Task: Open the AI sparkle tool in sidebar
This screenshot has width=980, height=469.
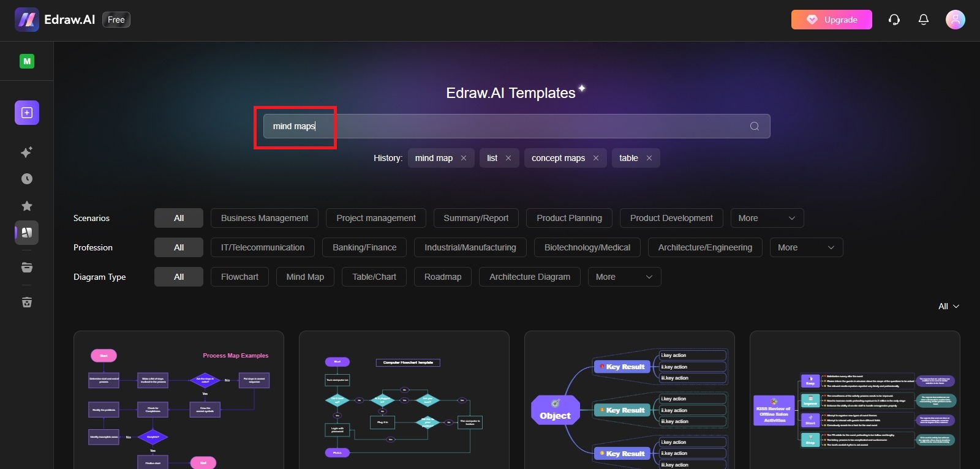Action: coord(27,152)
